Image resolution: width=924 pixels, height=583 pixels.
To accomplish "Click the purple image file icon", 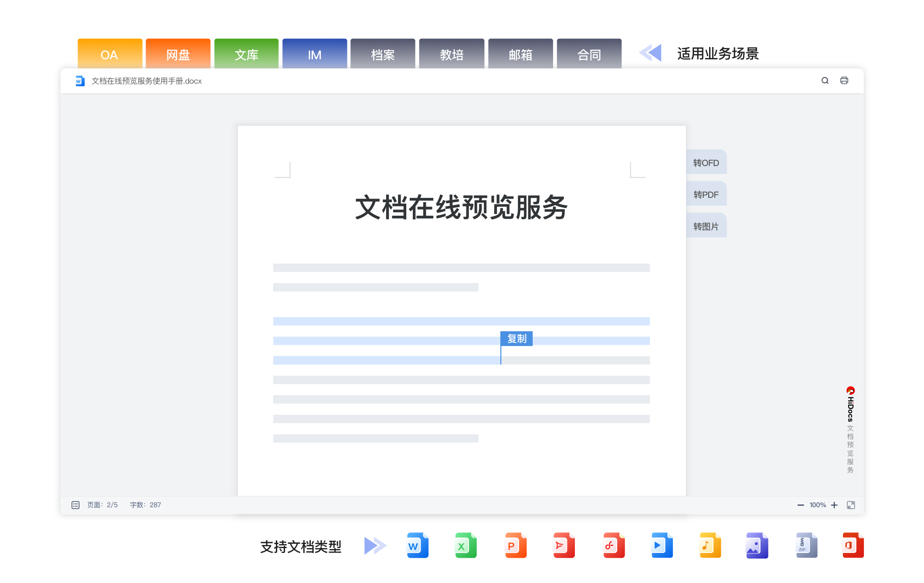I will pos(757,545).
